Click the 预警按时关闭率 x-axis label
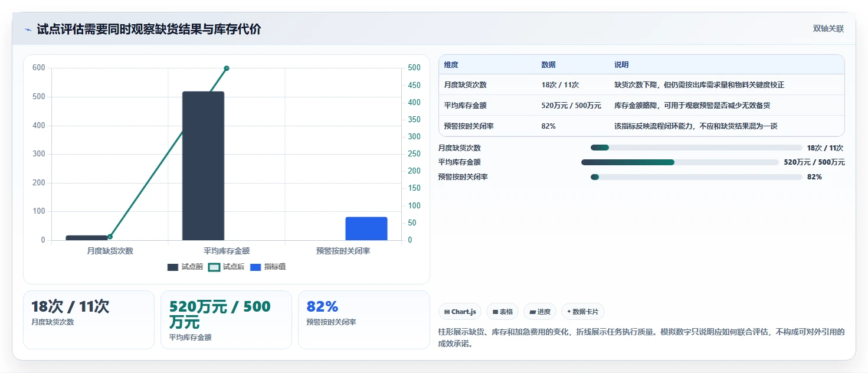868x373 pixels. pos(343,251)
